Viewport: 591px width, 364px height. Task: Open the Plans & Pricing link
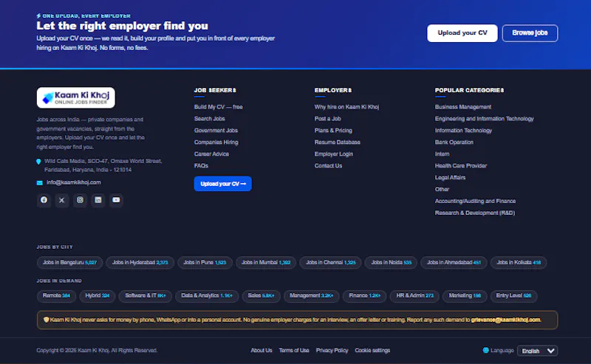pos(334,131)
